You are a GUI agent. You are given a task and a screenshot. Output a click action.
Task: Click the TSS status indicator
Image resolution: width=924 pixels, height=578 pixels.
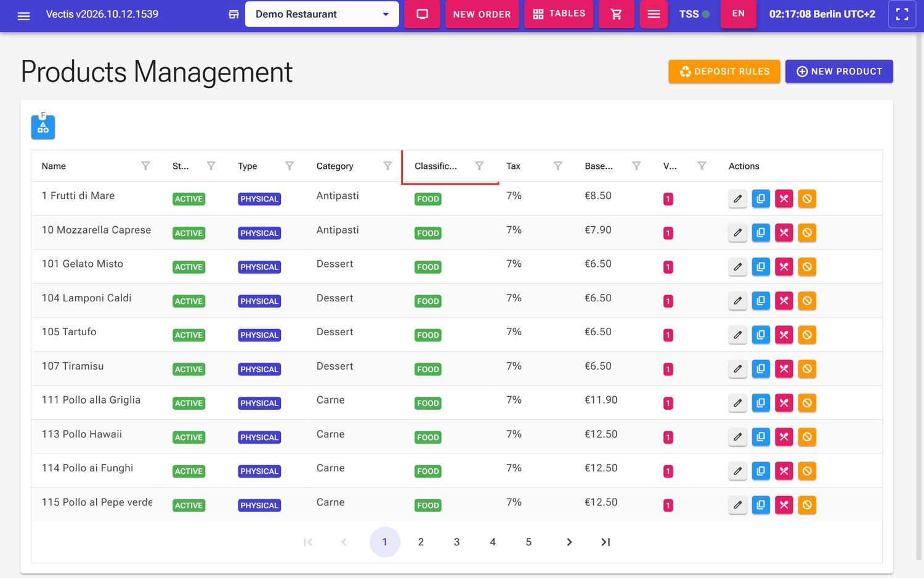(x=694, y=14)
